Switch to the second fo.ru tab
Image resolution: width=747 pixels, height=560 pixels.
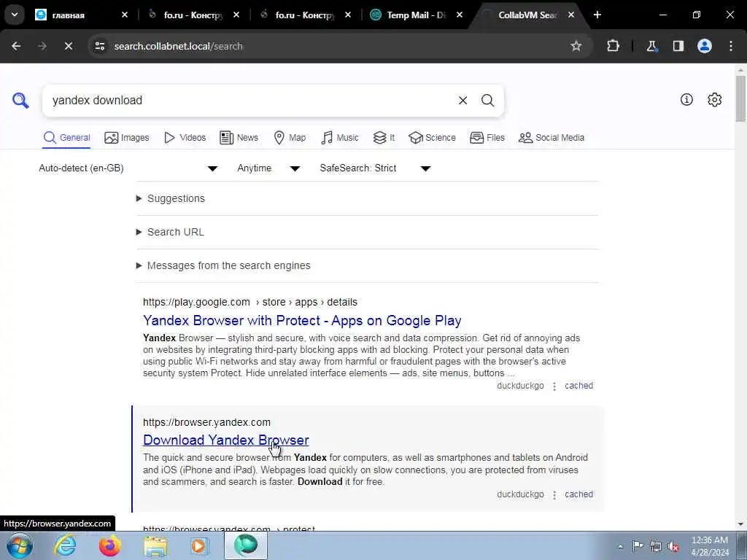pos(304,15)
